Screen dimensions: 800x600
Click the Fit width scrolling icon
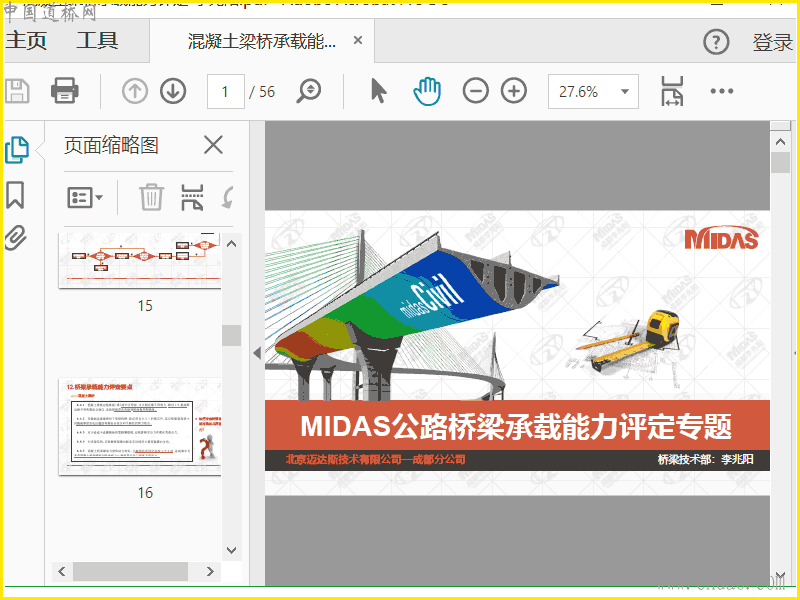[x=672, y=91]
